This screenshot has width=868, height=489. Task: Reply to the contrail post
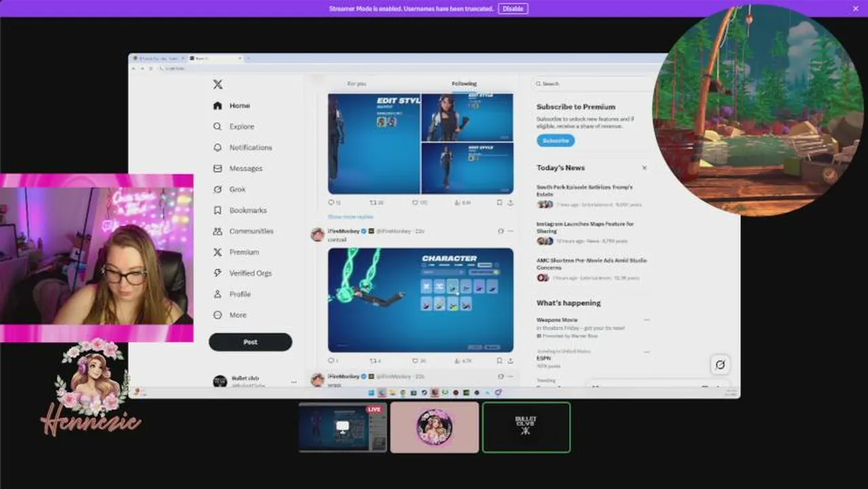pyautogui.click(x=333, y=361)
